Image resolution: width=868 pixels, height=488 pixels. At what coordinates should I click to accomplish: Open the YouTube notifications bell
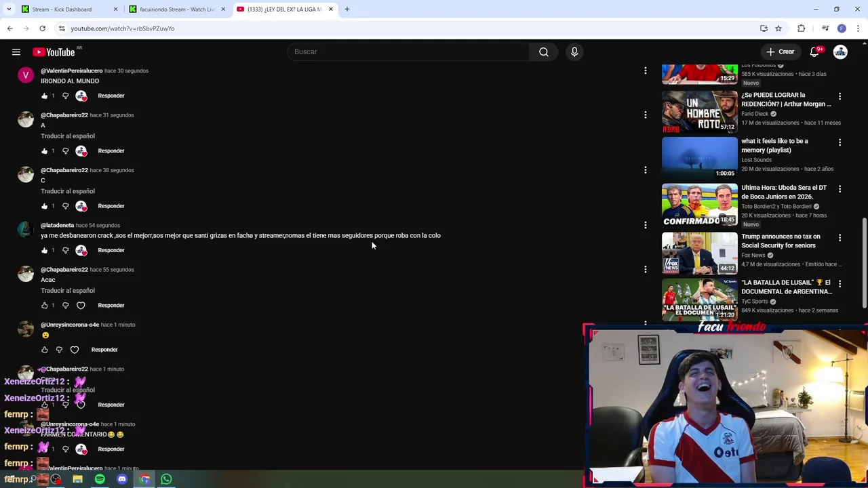point(814,52)
